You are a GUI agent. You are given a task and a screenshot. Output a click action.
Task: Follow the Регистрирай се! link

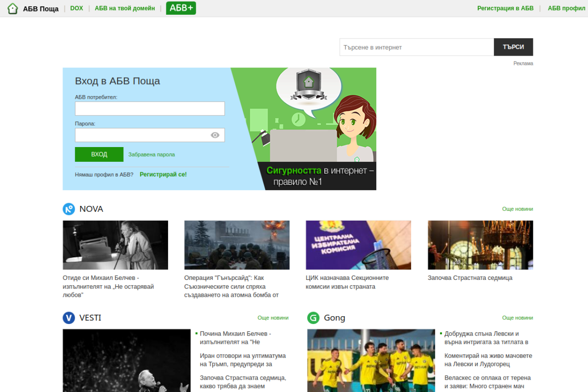(163, 175)
